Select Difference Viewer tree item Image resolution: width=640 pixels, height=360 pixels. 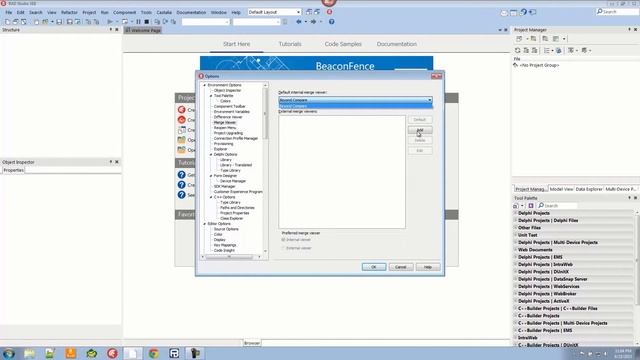click(x=228, y=117)
